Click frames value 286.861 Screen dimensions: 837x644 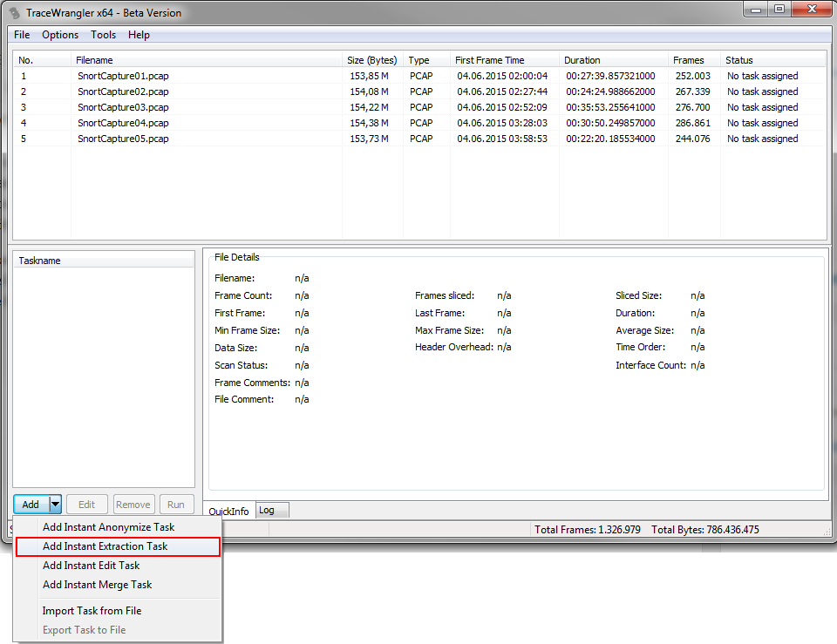click(693, 123)
